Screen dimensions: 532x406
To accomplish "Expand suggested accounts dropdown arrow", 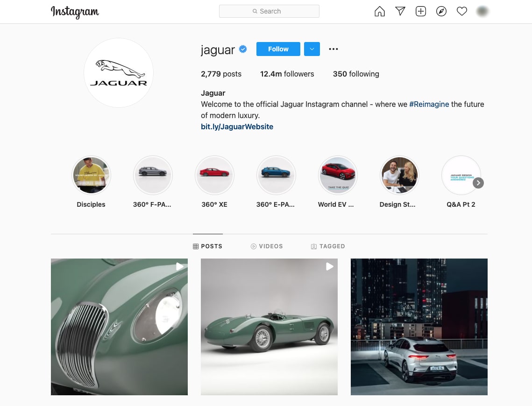I will click(x=312, y=49).
